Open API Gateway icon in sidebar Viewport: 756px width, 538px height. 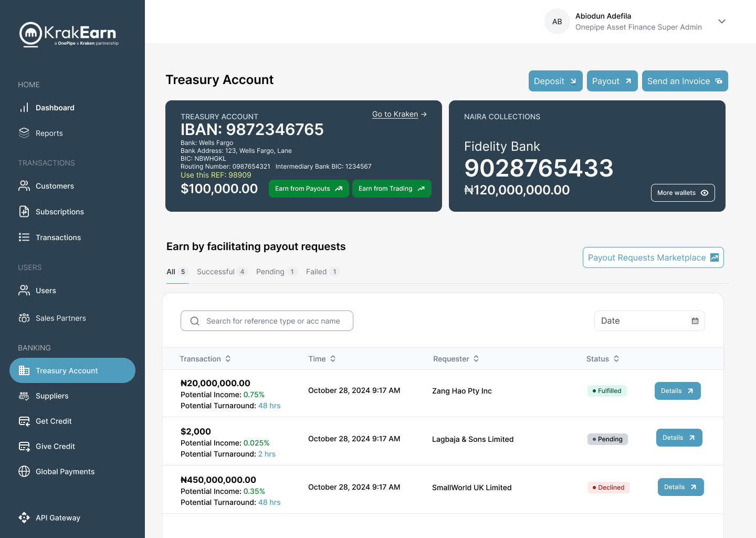click(24, 518)
